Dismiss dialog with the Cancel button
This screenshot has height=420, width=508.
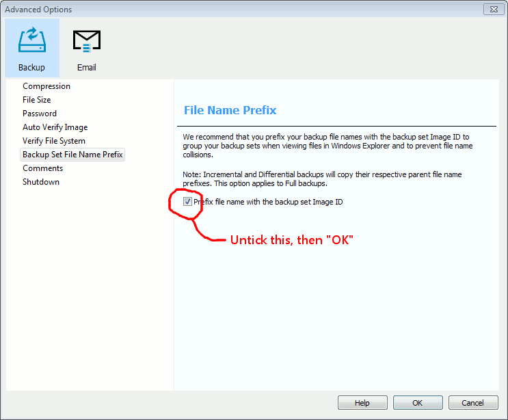pos(473,403)
